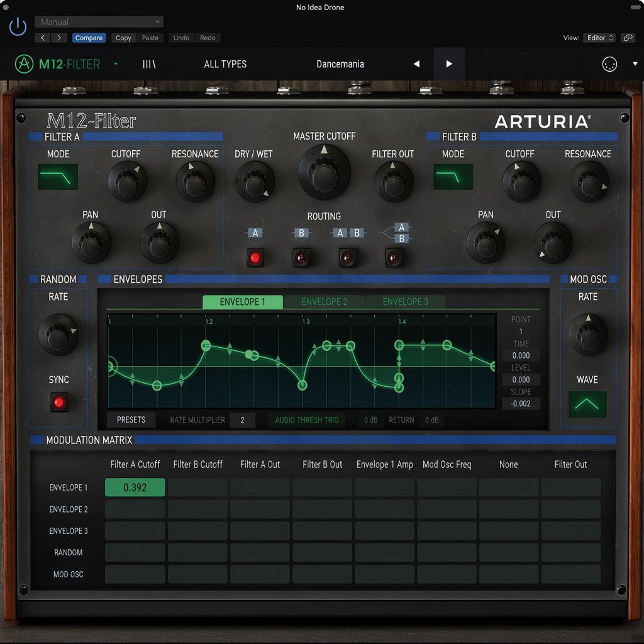The image size is (644, 644).
Task: Click the Slope value -0.002 field
Action: click(521, 404)
